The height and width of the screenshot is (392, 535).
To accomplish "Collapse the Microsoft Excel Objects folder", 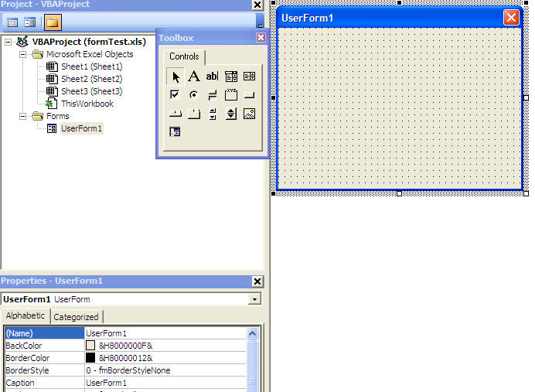I will [x=22, y=55].
